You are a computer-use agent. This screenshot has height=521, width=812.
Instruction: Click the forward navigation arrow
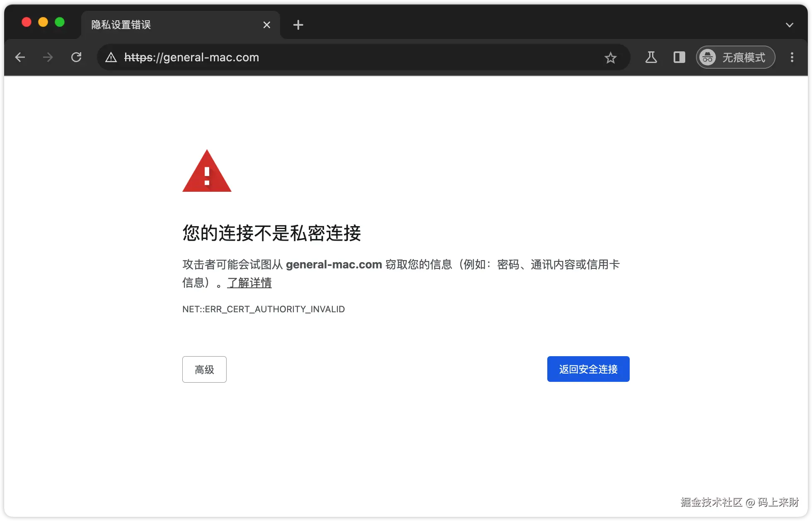[x=48, y=57]
